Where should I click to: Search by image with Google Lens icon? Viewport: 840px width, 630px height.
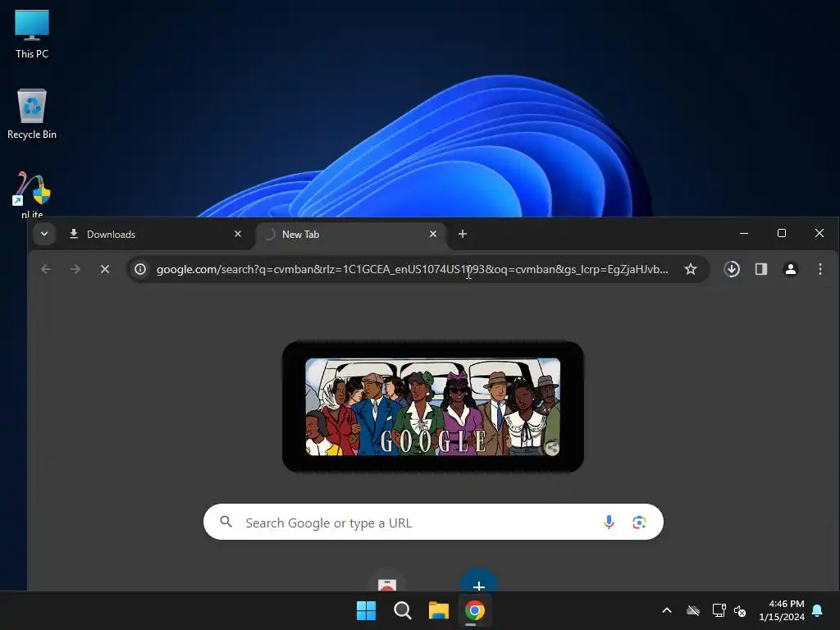[x=639, y=523]
